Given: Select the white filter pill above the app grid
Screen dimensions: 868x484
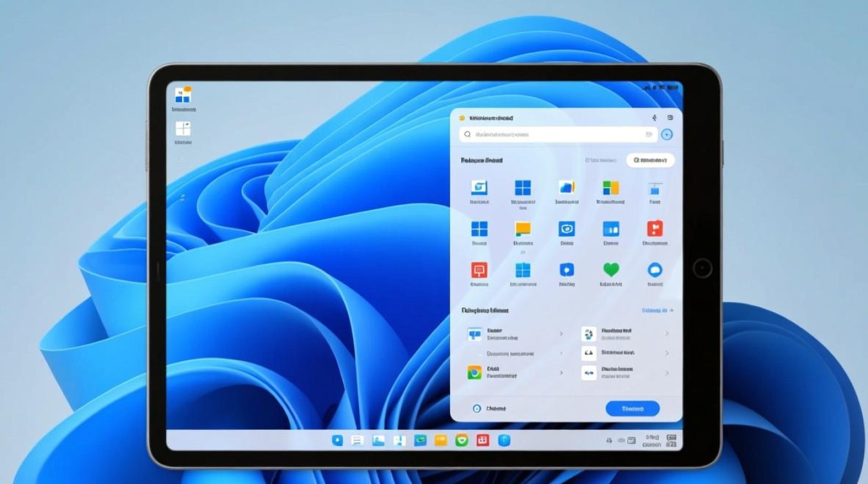Looking at the screenshot, I should point(648,160).
